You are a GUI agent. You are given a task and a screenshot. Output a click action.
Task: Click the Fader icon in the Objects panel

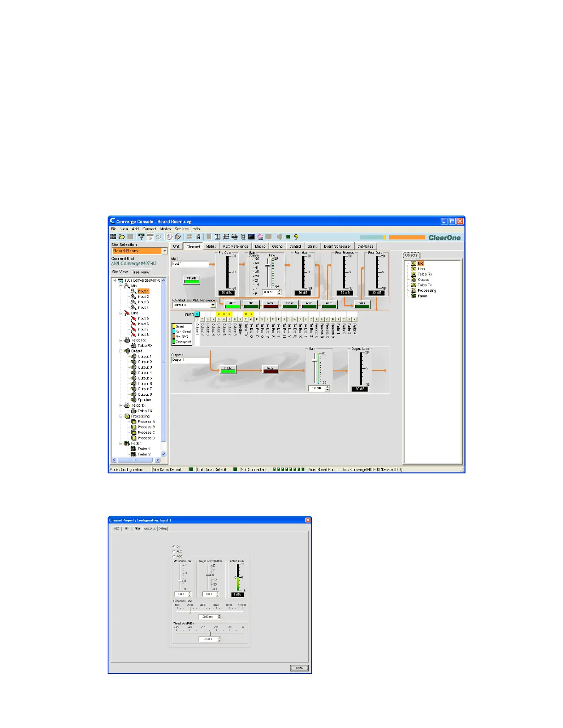[414, 296]
